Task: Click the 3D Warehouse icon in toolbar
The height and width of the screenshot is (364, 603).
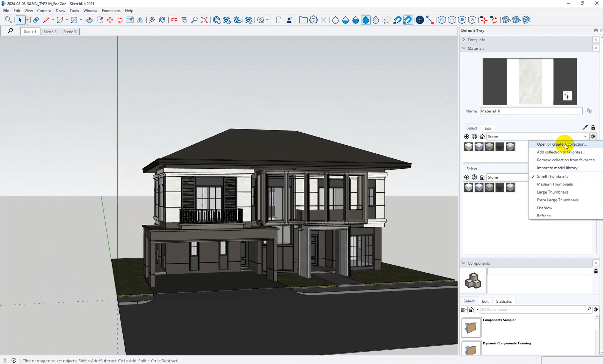Action: [217, 20]
